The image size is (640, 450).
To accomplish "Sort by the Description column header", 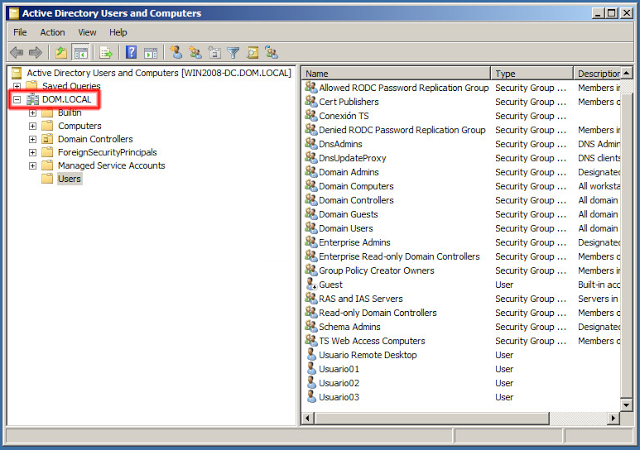I will [597, 74].
